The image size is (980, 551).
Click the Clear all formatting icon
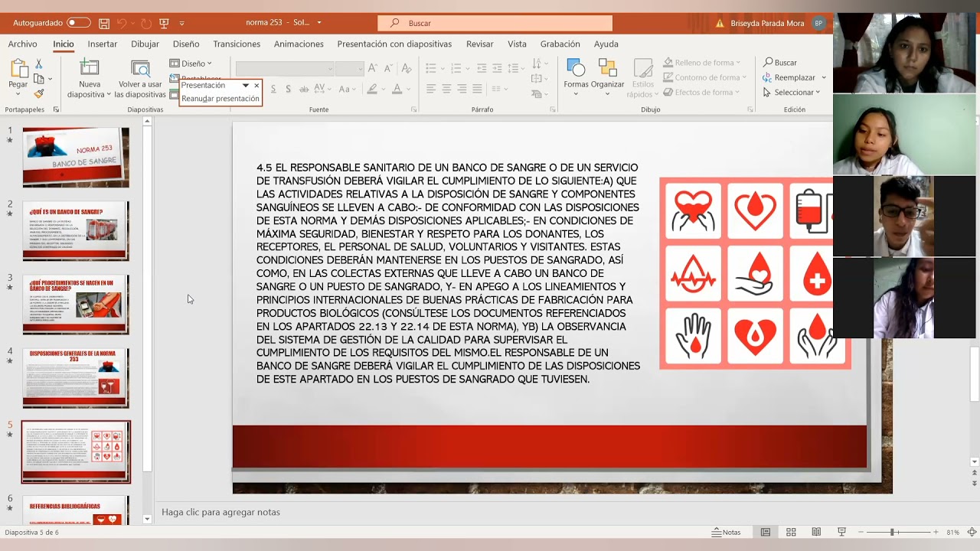point(405,69)
